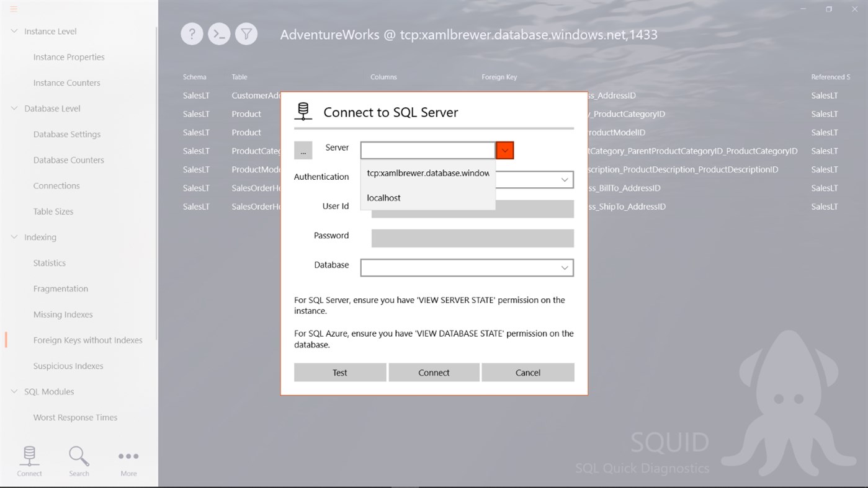868x488 pixels.
Task: Click the Cancel button
Action: (528, 372)
